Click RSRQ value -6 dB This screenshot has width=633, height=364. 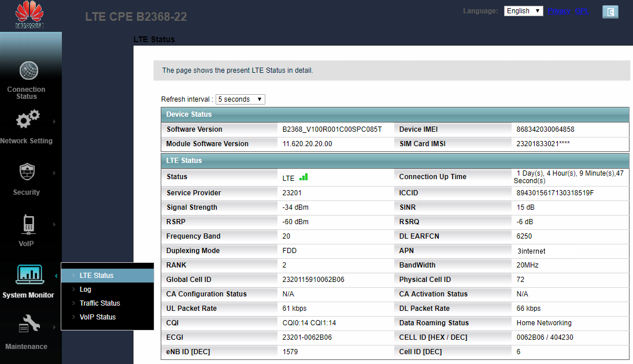point(525,222)
